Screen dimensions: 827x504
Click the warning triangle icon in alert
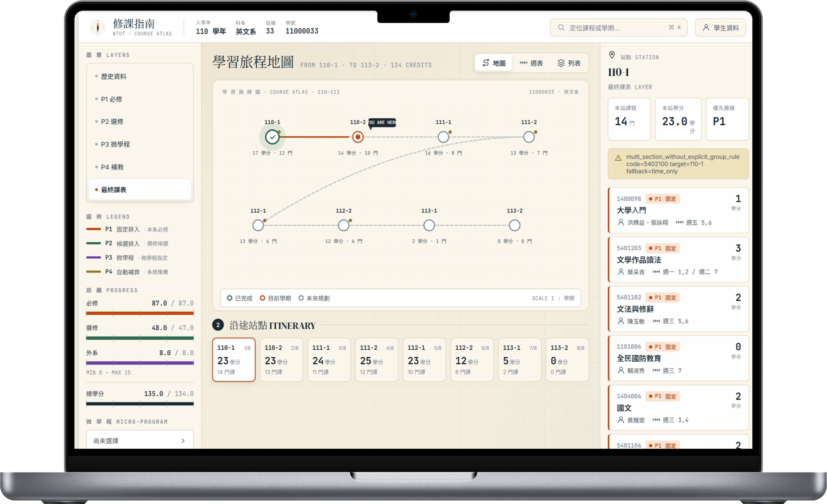pyautogui.click(x=618, y=158)
